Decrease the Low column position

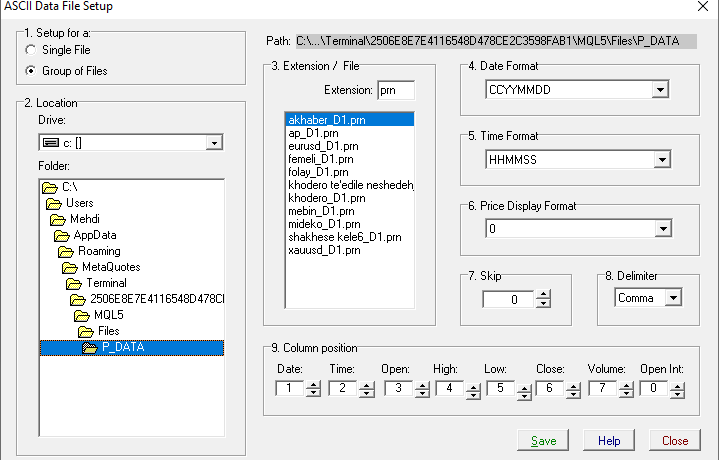point(524,396)
